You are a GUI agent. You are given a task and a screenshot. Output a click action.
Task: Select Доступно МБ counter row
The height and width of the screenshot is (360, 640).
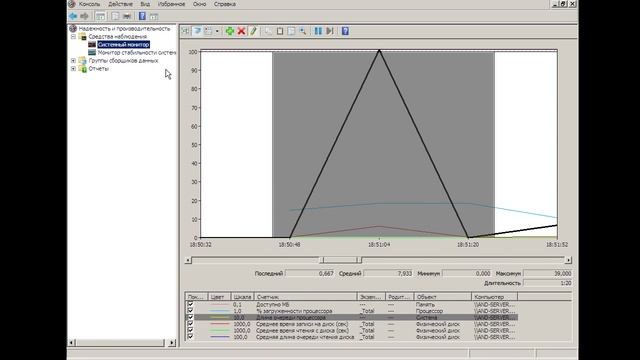coord(352,304)
